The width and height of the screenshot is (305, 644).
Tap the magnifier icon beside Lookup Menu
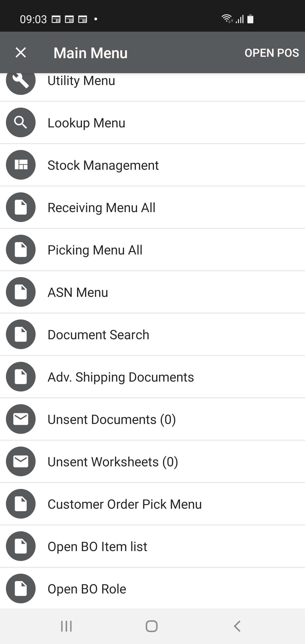pyautogui.click(x=21, y=122)
